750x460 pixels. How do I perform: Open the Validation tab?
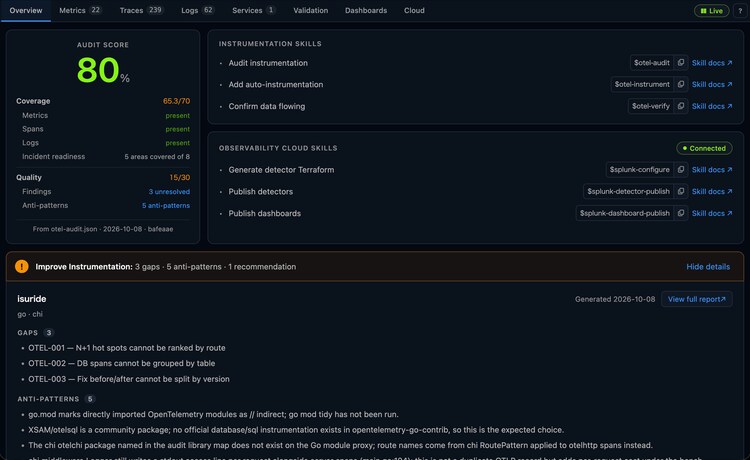pos(310,10)
